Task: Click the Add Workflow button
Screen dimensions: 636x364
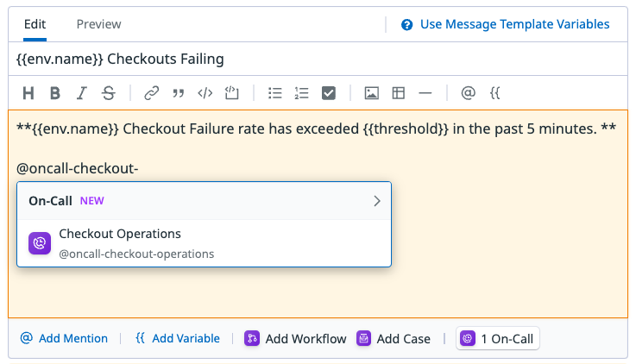Action: (295, 339)
